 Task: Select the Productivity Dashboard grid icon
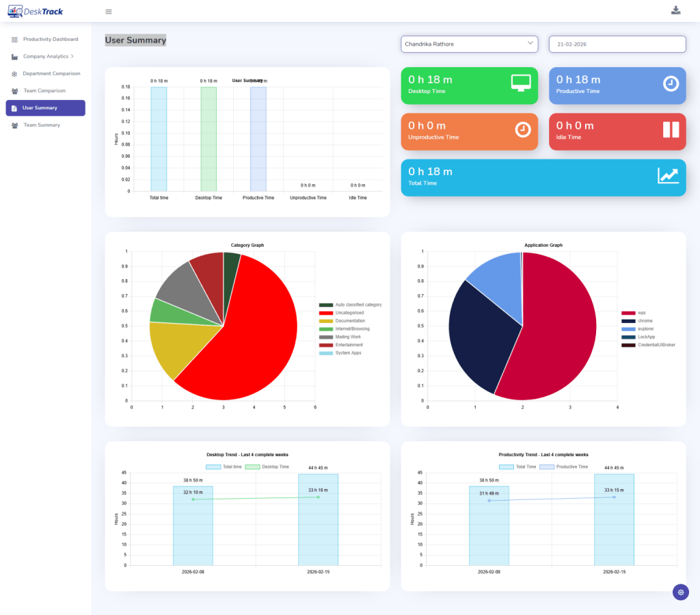pyautogui.click(x=14, y=39)
